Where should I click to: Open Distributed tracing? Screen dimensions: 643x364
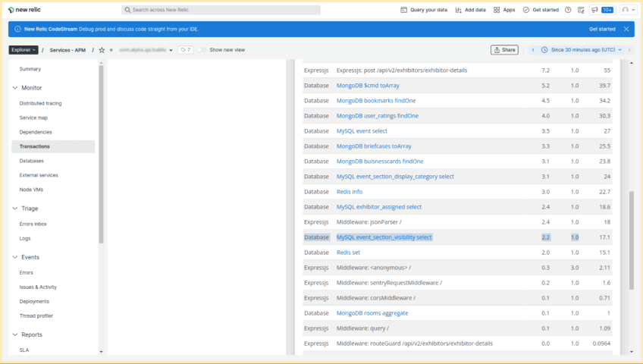(41, 103)
